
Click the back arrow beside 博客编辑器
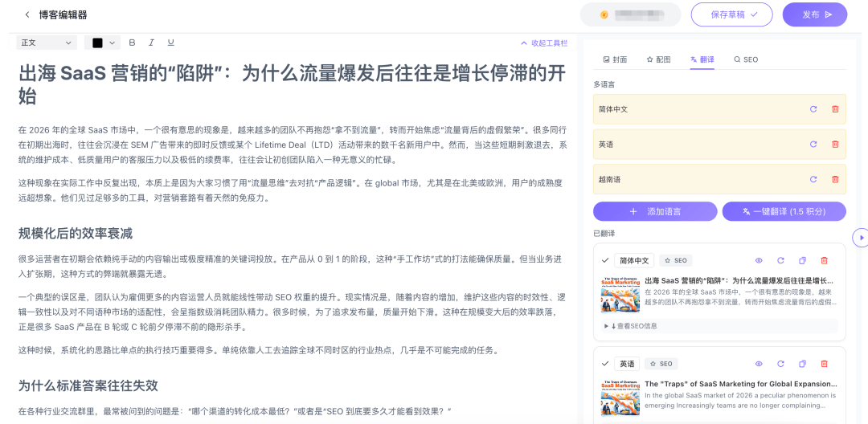[x=27, y=14]
